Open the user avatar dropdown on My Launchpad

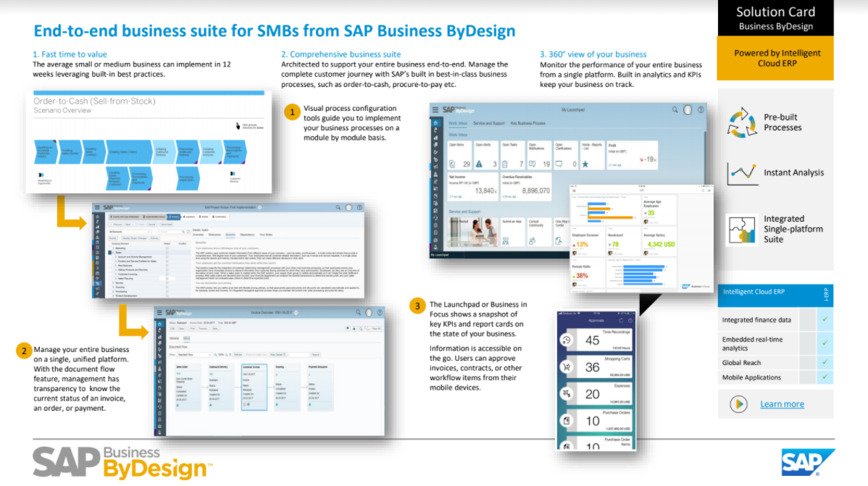click(688, 111)
